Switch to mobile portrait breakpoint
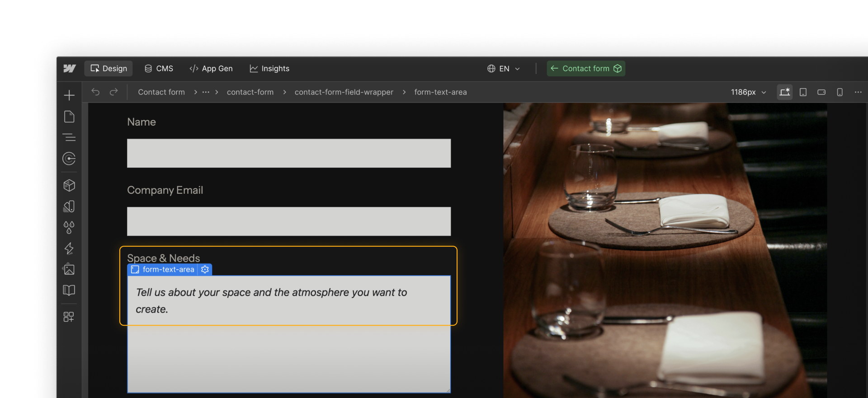 840,92
